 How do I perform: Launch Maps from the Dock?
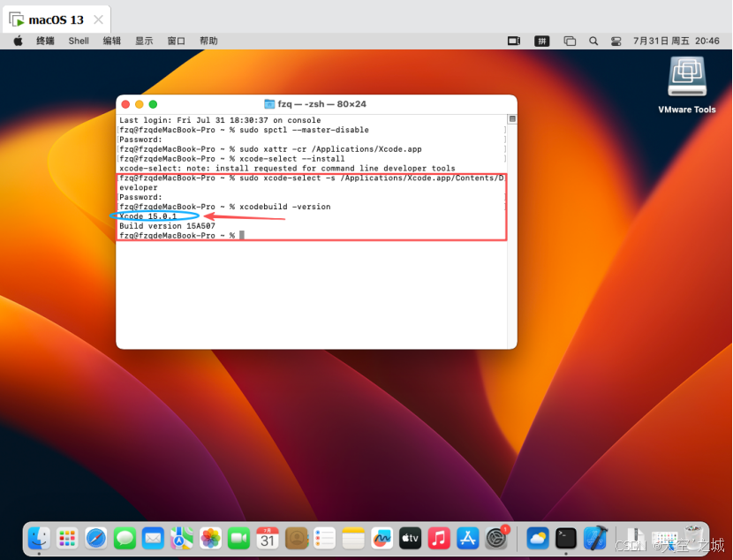click(182, 539)
